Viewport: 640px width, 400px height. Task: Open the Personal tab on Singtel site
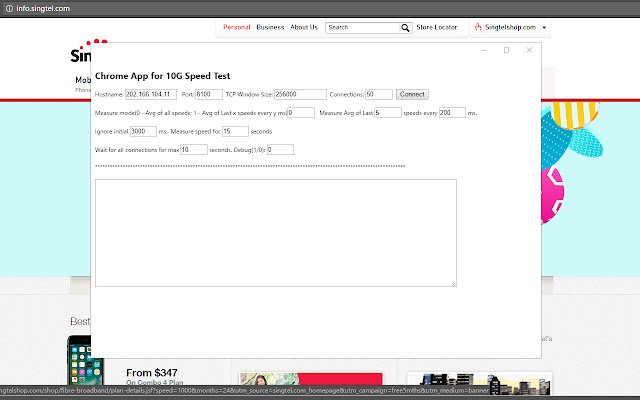(x=236, y=27)
